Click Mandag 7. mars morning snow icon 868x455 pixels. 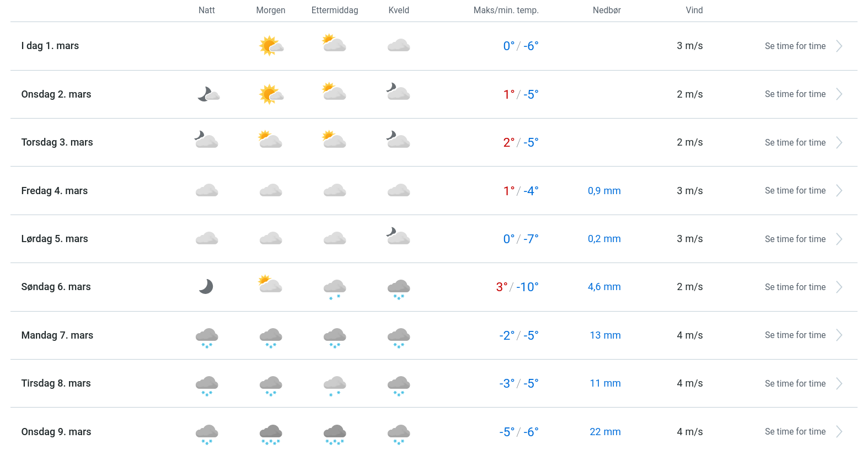pos(271,337)
